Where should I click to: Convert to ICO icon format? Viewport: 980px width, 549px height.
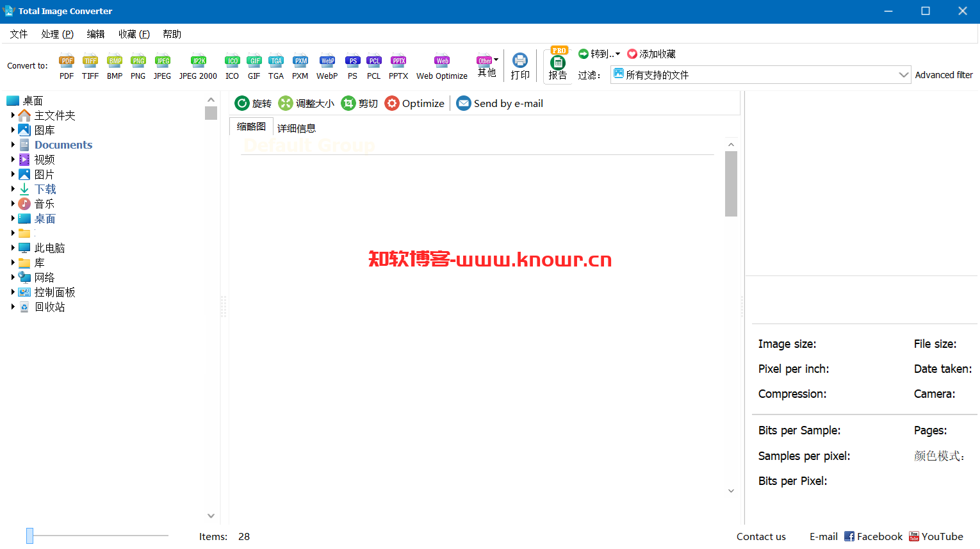coord(232,67)
